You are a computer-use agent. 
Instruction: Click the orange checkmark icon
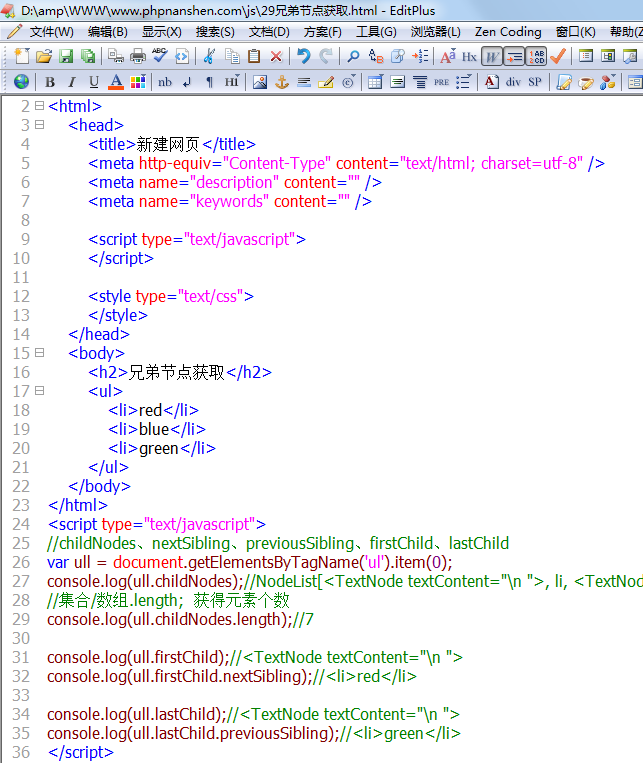click(558, 56)
